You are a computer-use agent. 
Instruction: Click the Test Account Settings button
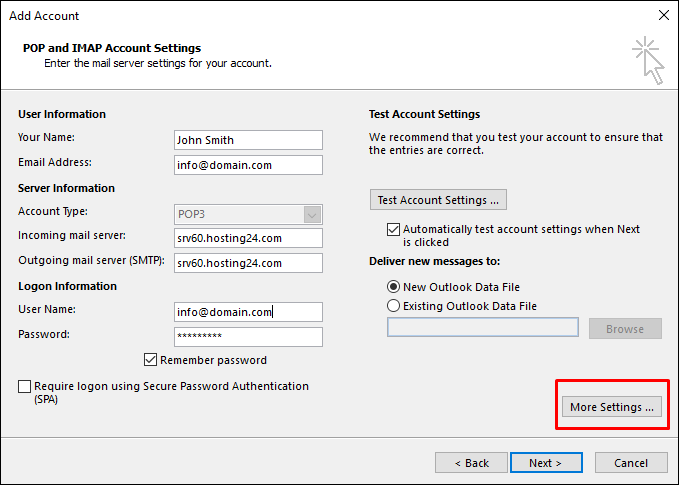438,200
